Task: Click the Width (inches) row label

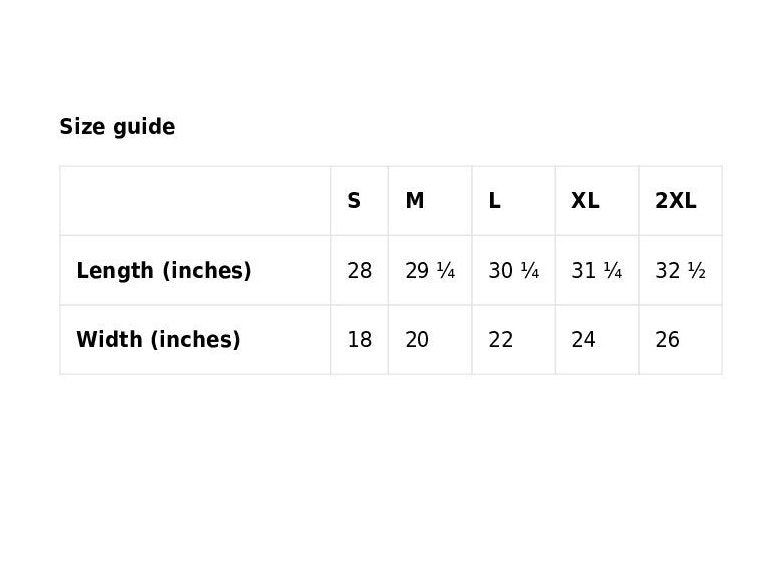Action: point(158,339)
